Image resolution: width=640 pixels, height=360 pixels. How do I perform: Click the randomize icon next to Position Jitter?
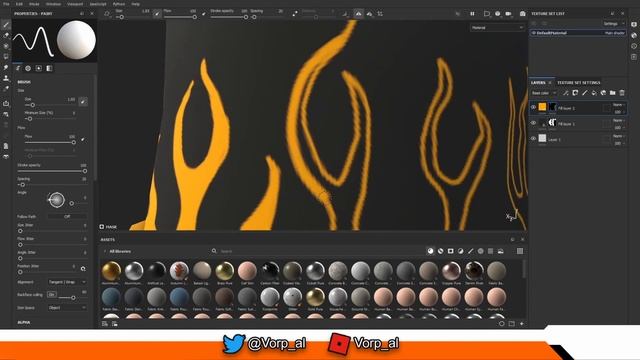click(83, 269)
